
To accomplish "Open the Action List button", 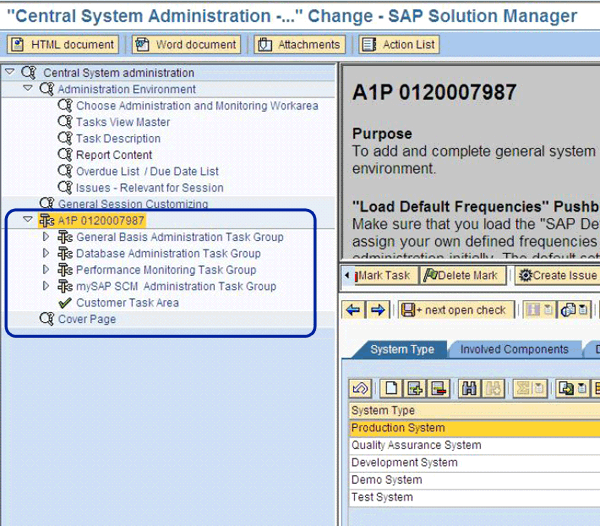I will point(398,45).
